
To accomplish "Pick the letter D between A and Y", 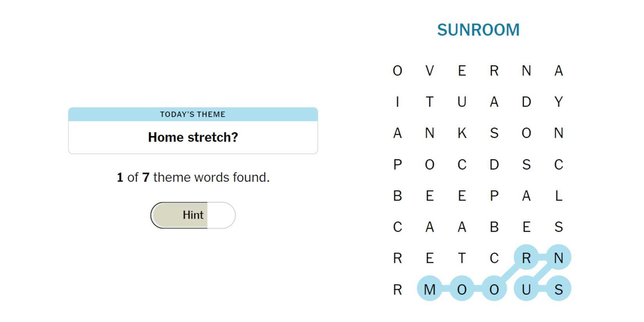I will click(x=526, y=102).
